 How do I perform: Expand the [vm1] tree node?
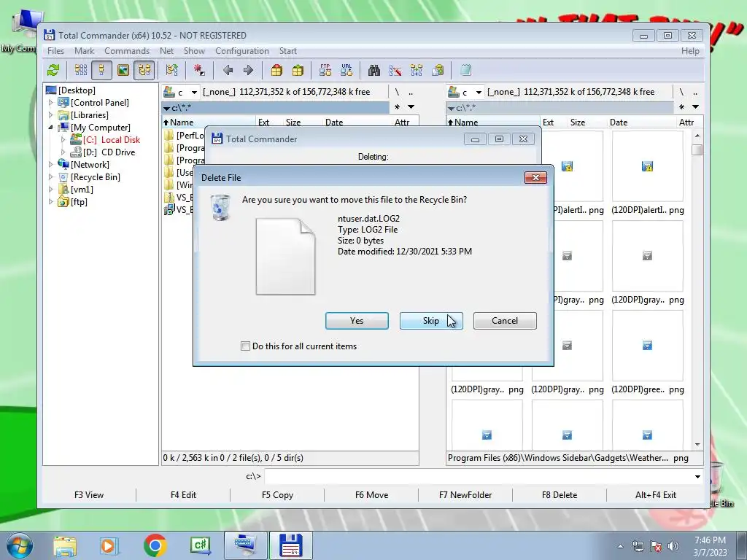pyautogui.click(x=51, y=189)
